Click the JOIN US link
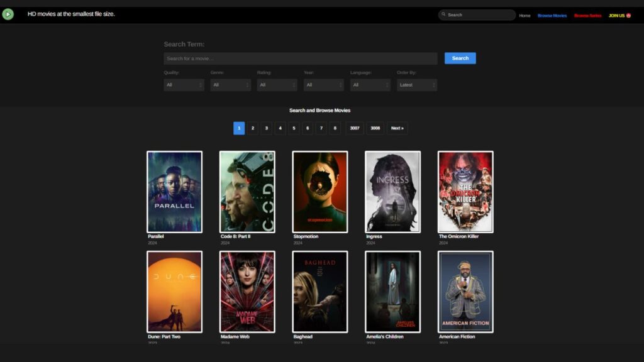 616,14
